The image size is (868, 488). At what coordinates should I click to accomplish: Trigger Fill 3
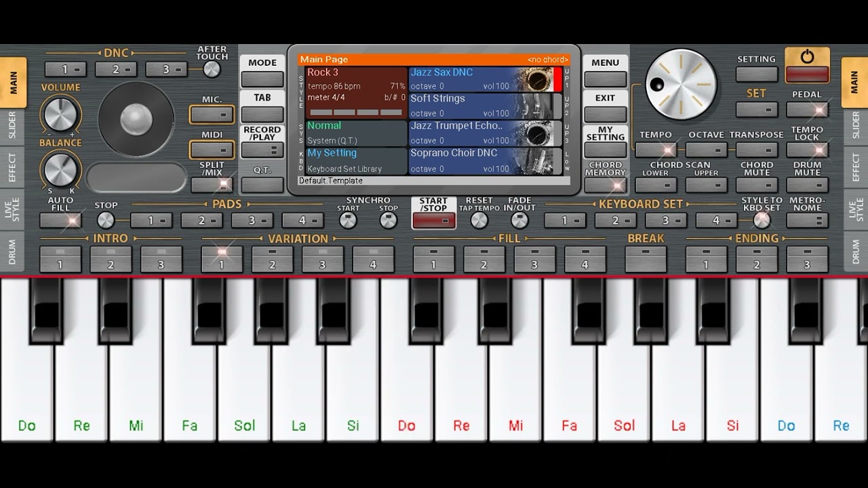pos(534,259)
